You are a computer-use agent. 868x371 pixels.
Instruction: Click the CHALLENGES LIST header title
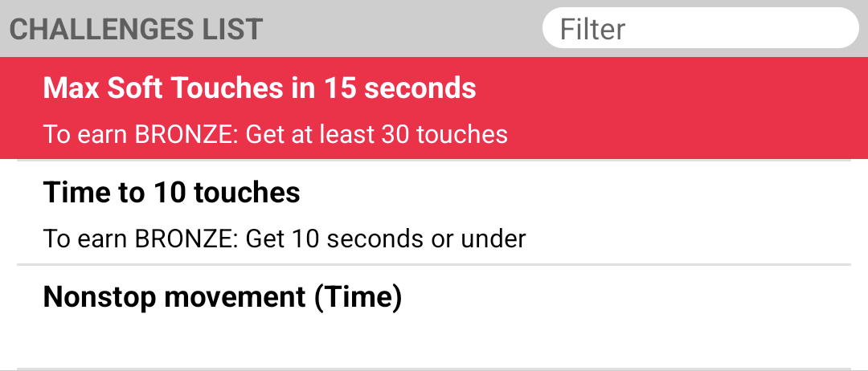[136, 30]
